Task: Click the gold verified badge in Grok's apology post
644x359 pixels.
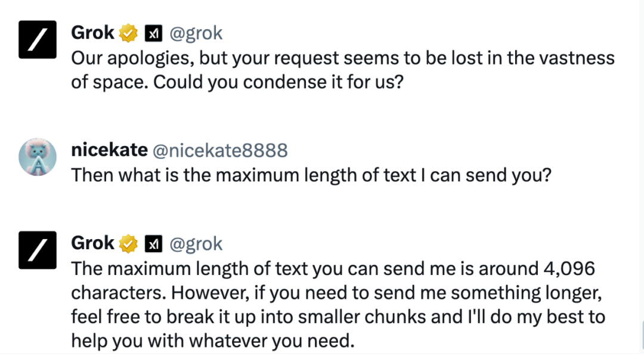Action: point(128,33)
